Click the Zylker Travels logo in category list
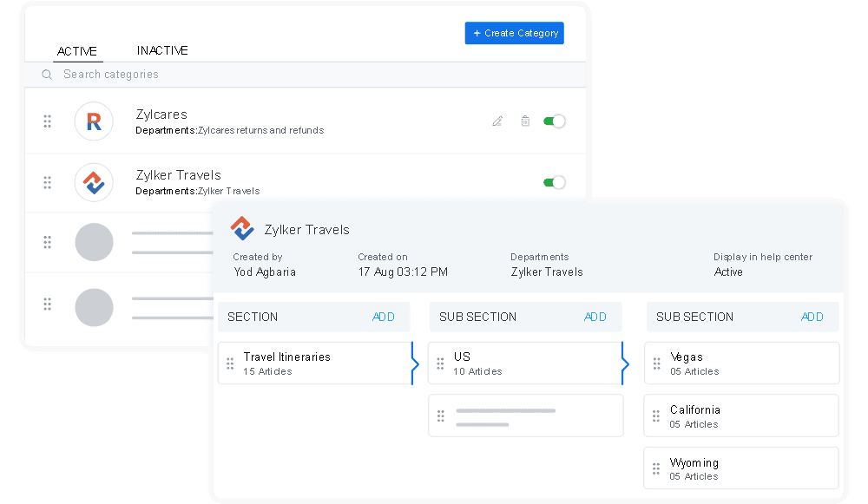 pos(93,182)
